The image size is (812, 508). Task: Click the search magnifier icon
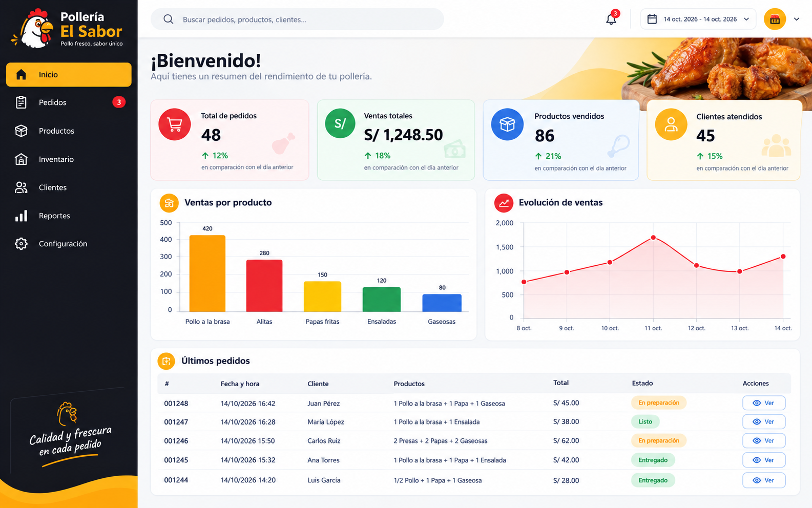[x=168, y=19]
